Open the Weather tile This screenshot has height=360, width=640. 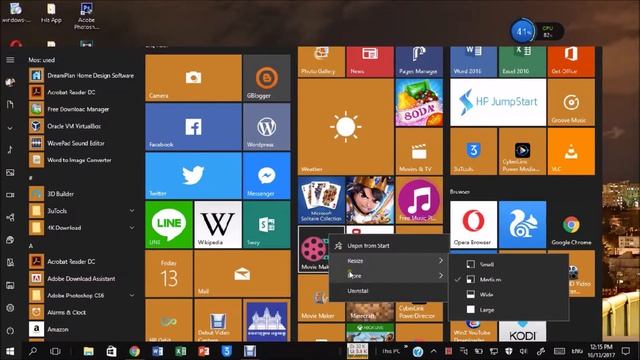346,127
